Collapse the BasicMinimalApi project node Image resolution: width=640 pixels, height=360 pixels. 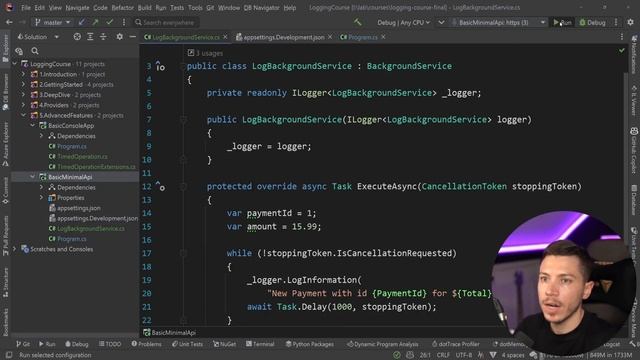[32, 177]
